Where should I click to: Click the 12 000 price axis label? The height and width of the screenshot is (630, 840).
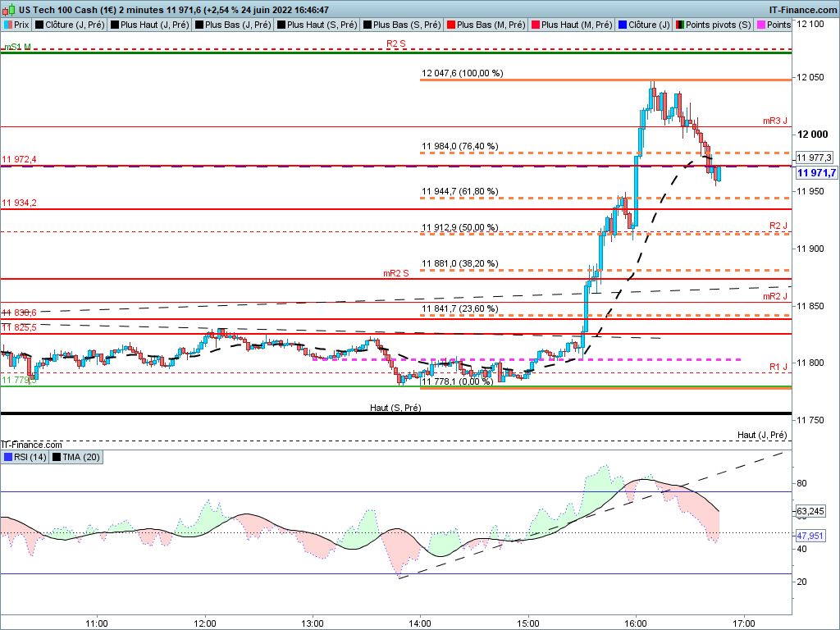click(813, 135)
